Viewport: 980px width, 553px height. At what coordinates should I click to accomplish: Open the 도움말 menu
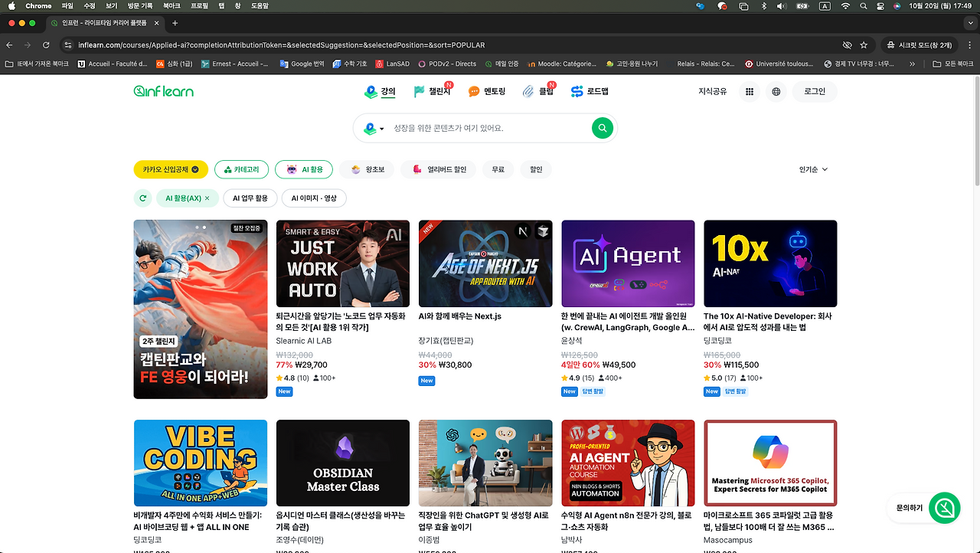[x=260, y=6]
